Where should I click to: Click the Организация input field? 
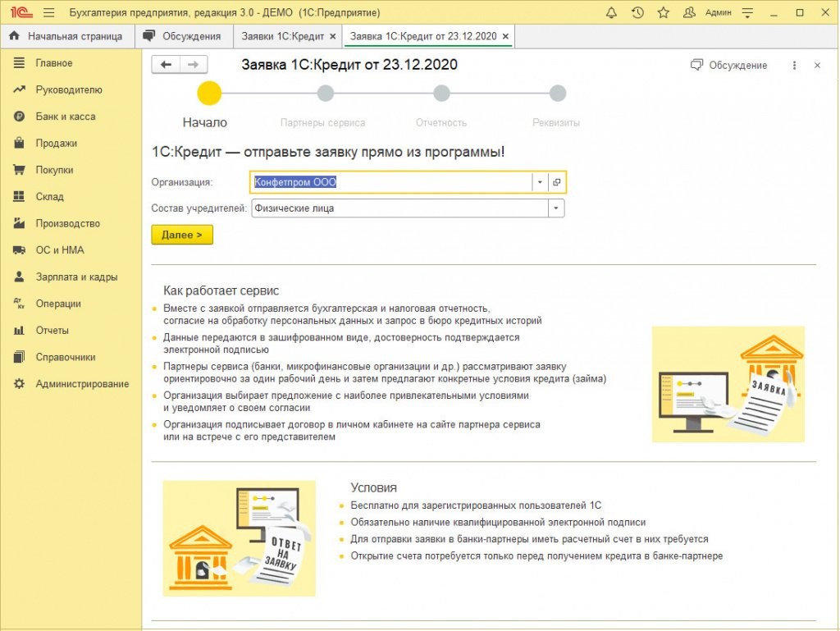pyautogui.click(x=390, y=182)
